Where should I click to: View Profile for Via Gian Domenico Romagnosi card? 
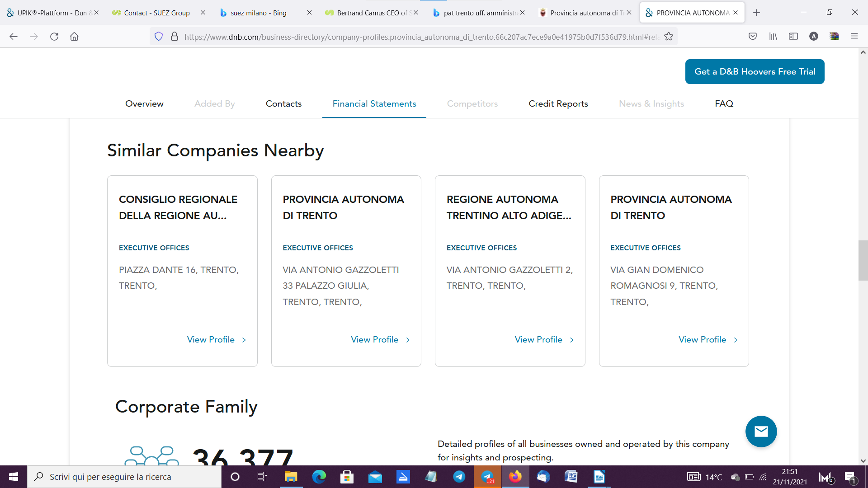708,340
